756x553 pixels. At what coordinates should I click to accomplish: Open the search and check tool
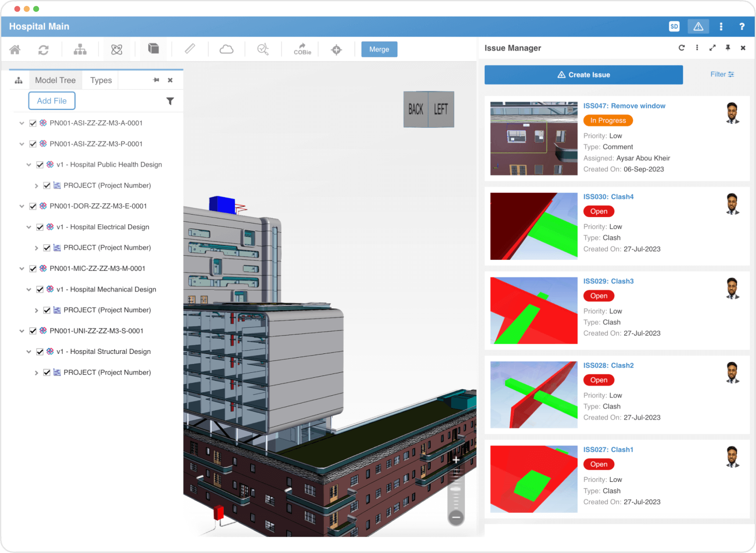pyautogui.click(x=263, y=49)
